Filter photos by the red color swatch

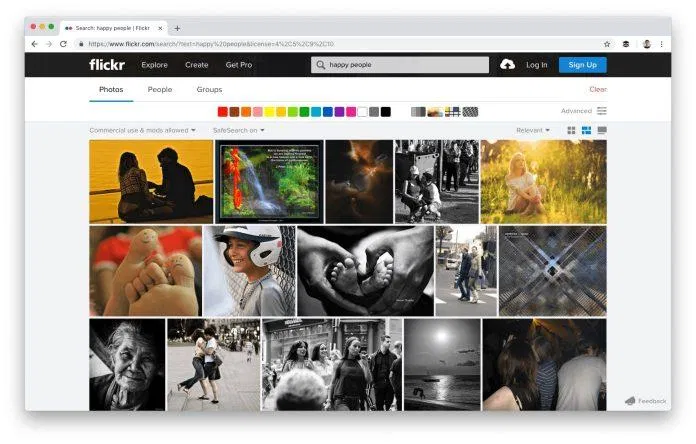[x=223, y=111]
